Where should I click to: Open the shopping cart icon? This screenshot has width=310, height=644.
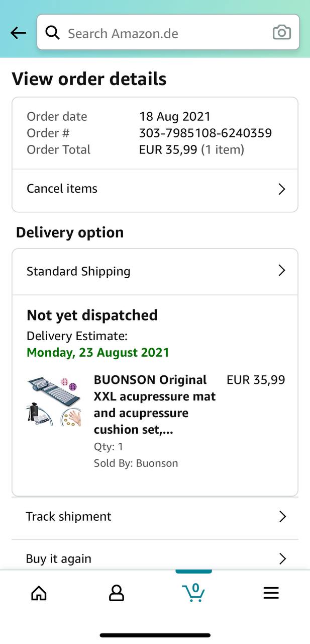pos(193,593)
